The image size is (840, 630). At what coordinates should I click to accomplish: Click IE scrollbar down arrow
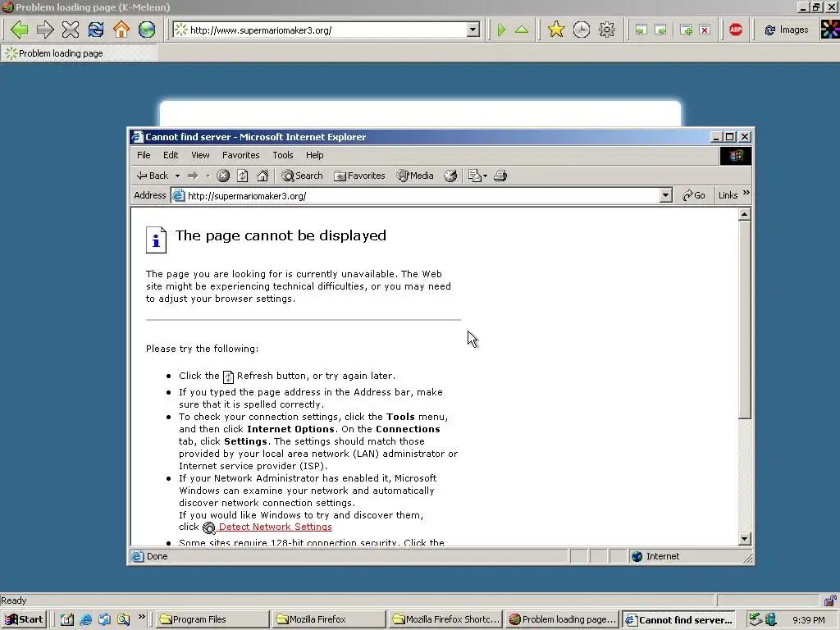point(744,539)
